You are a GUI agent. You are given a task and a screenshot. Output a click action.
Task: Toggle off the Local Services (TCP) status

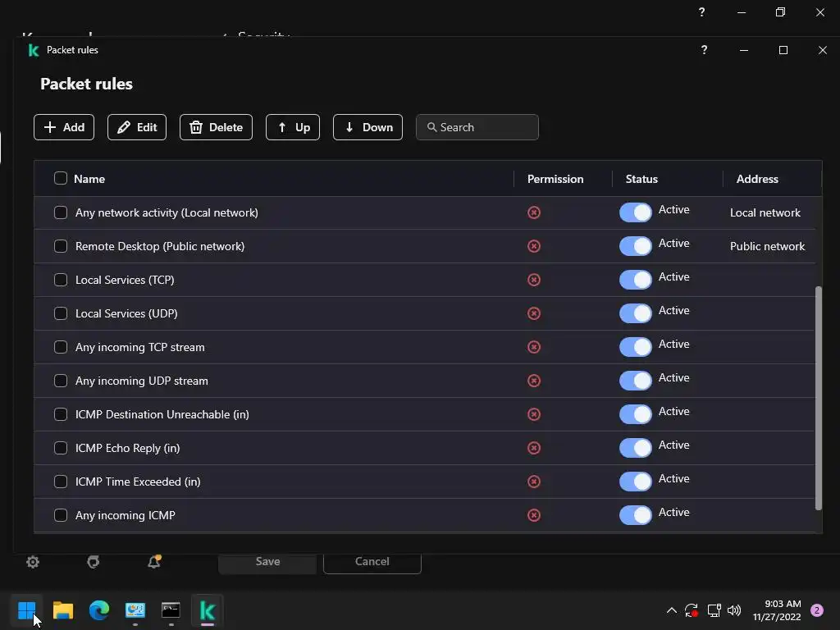click(636, 280)
